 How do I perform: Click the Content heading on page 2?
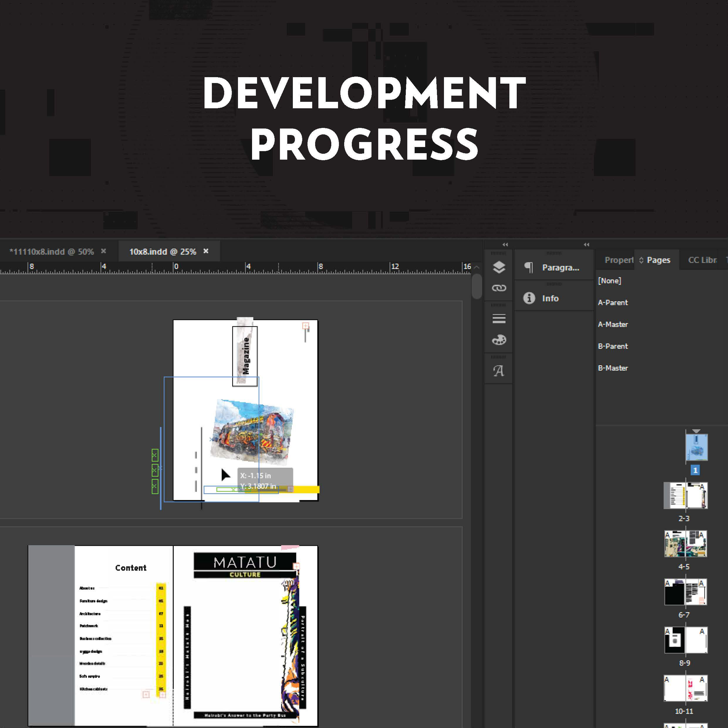[x=131, y=568]
